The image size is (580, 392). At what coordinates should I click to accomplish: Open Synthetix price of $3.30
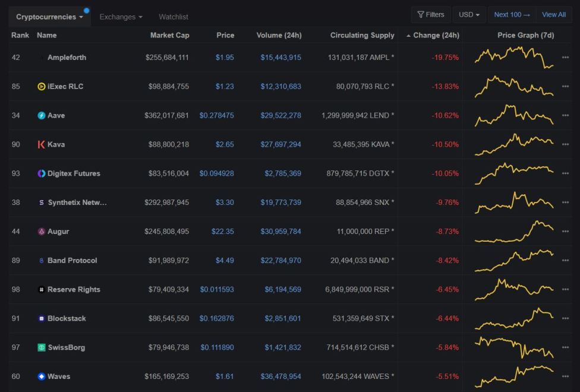(x=225, y=203)
